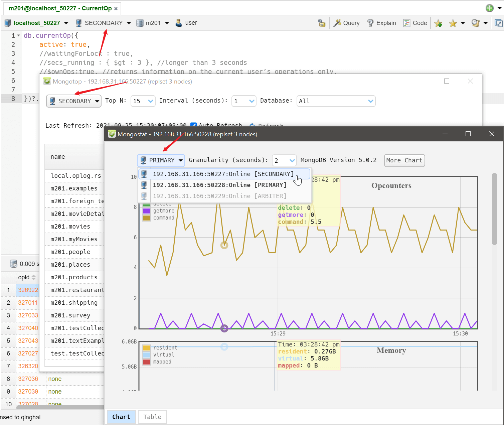Select the m201.survey row

pos(74,315)
